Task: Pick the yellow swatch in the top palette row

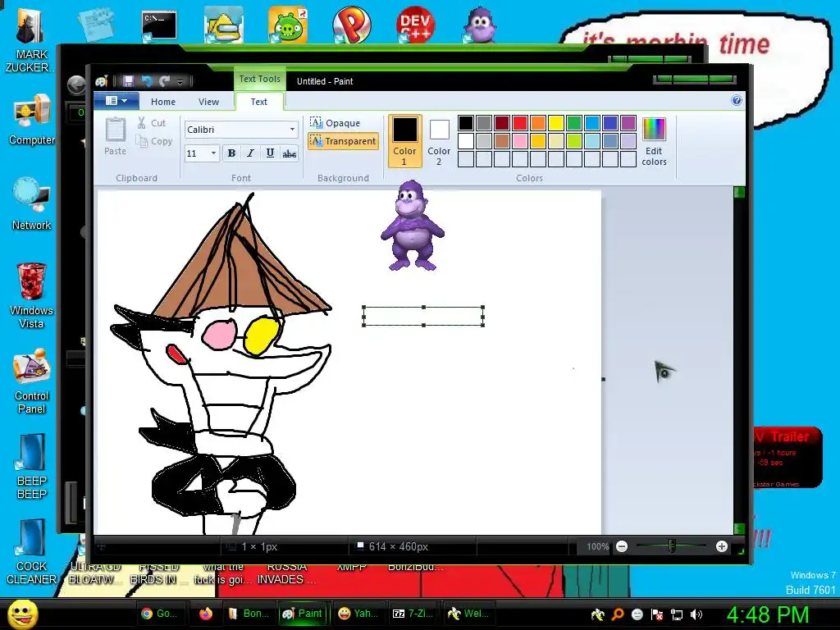Action: click(556, 123)
